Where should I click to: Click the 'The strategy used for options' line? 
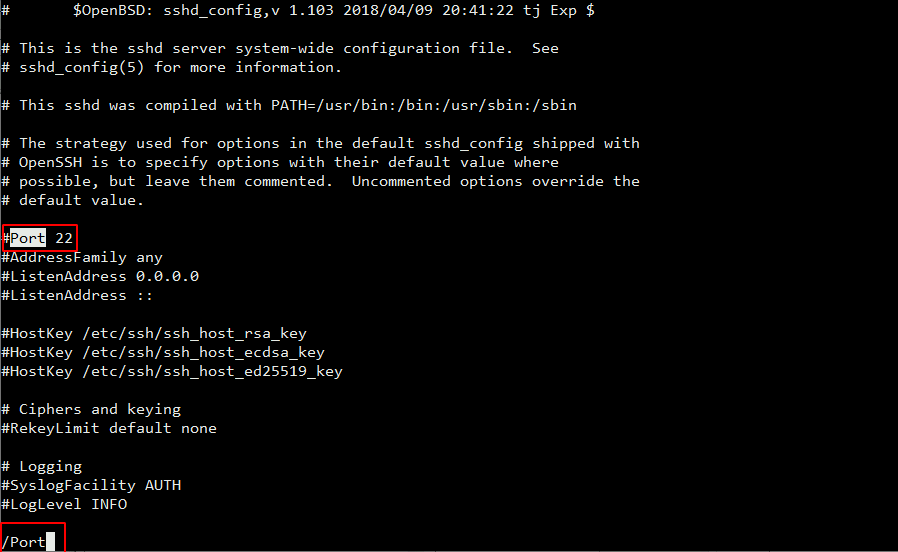(x=320, y=143)
